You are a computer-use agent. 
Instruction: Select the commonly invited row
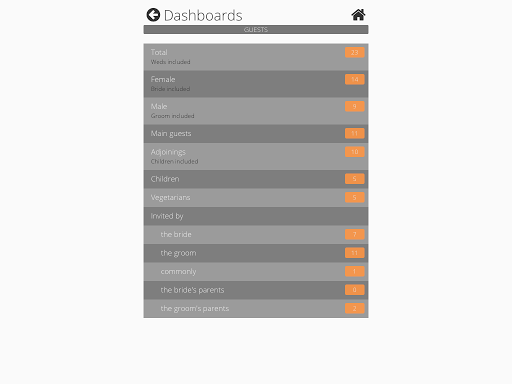coord(256,272)
